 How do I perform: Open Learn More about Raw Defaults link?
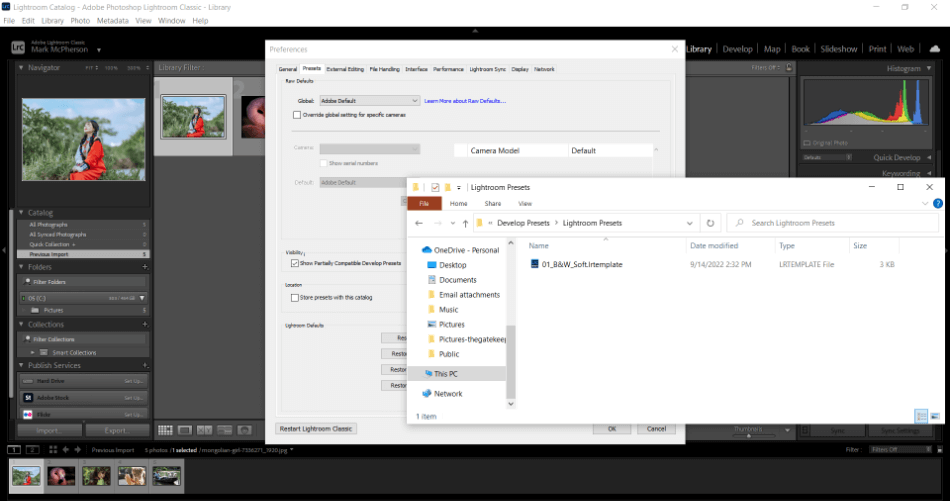[x=465, y=101]
